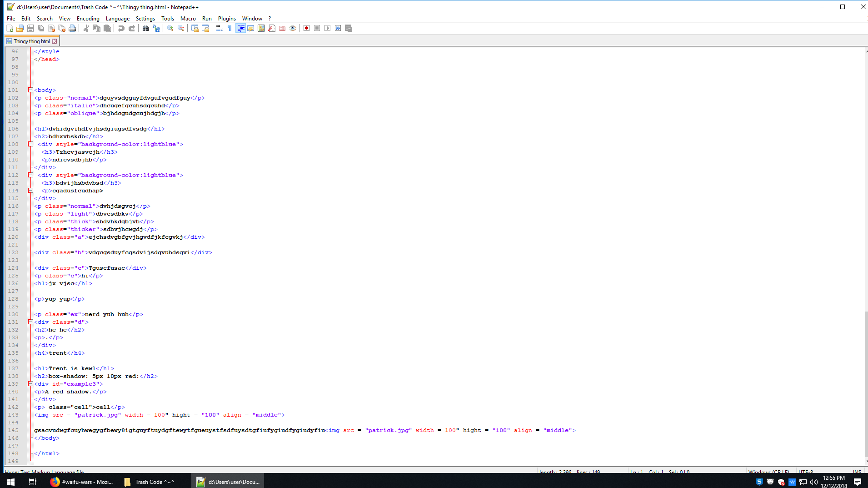The image size is (868, 488).
Task: Click the Print icon in the toolbar
Action: [72, 28]
